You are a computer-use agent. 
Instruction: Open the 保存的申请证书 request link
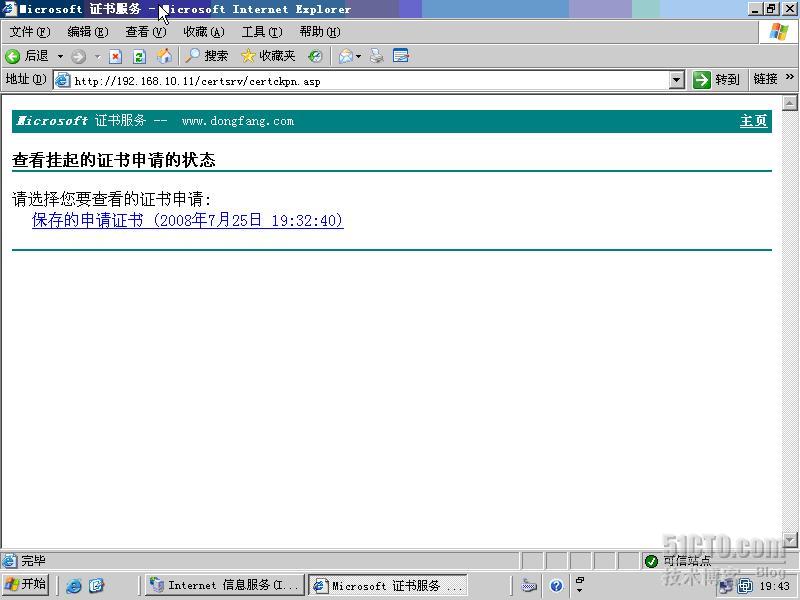click(x=188, y=220)
